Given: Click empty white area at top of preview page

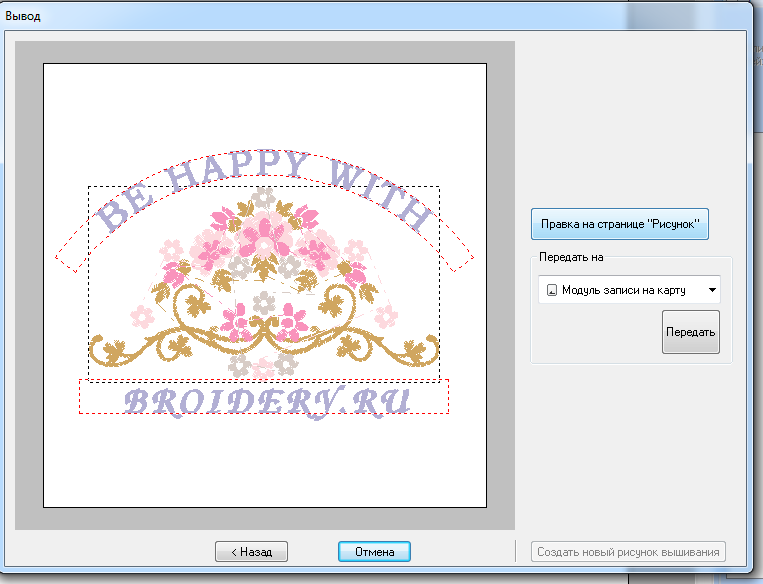Looking at the screenshot, I should click(x=264, y=100).
